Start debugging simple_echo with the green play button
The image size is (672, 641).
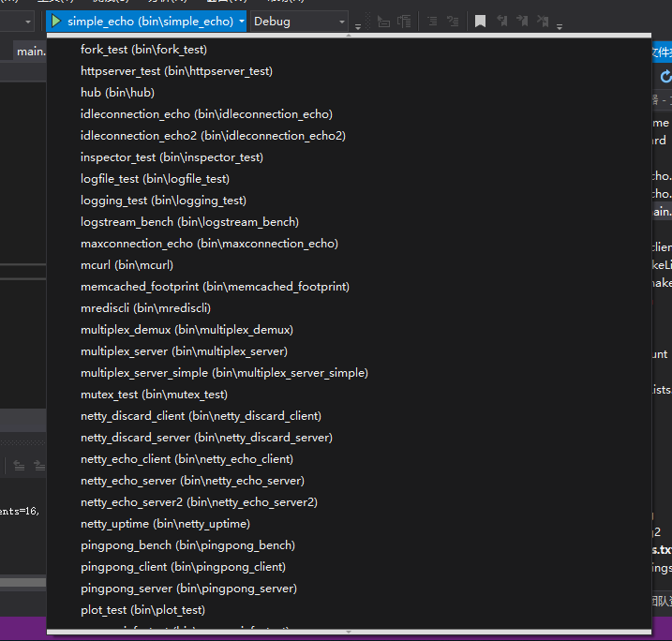[x=56, y=21]
